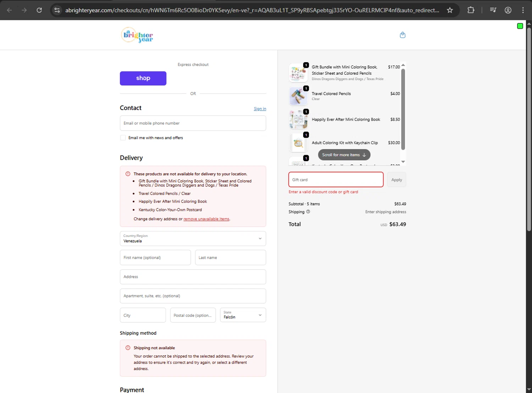Click the $30.00 Adult Coloring Kit price
Screen dimensions: 532x393
pyautogui.click(x=394, y=143)
